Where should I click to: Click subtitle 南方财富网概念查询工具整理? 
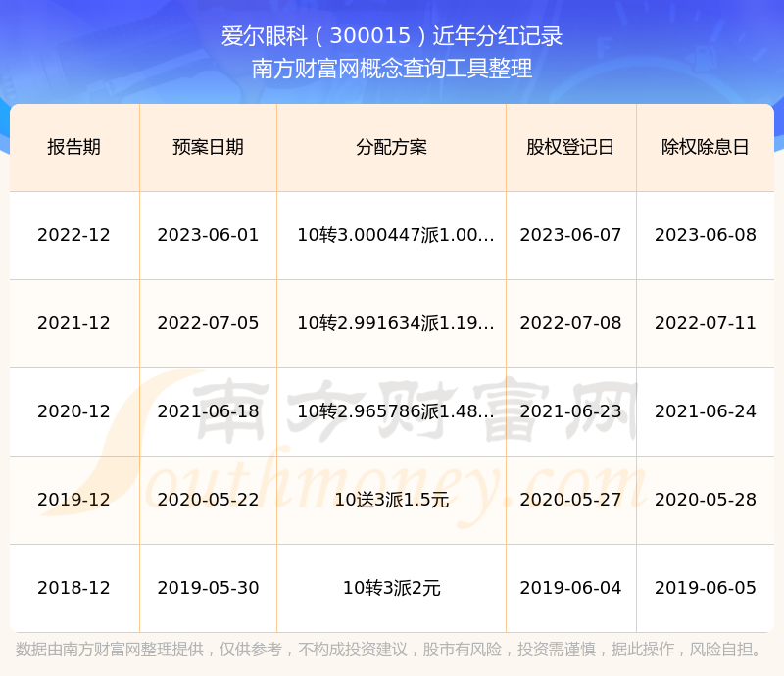point(392,69)
